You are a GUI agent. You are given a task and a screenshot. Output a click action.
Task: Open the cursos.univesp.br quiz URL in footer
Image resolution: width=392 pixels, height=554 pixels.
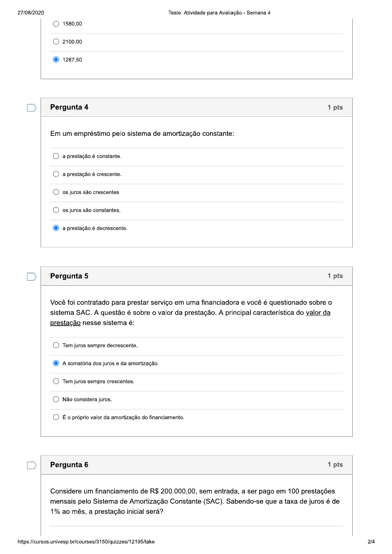(x=86, y=541)
